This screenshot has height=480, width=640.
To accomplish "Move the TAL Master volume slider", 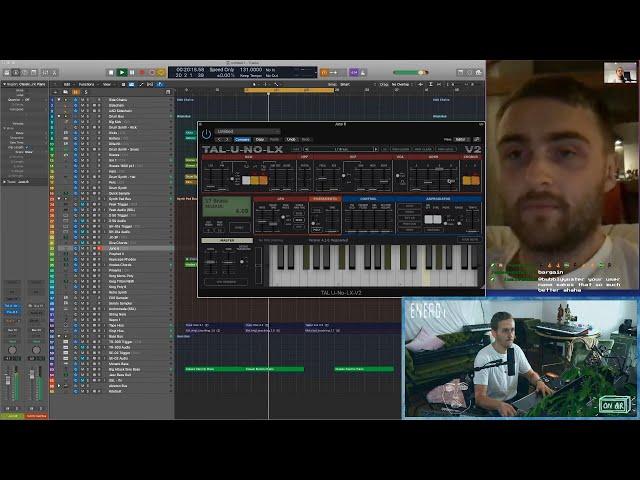I will click(211, 262).
